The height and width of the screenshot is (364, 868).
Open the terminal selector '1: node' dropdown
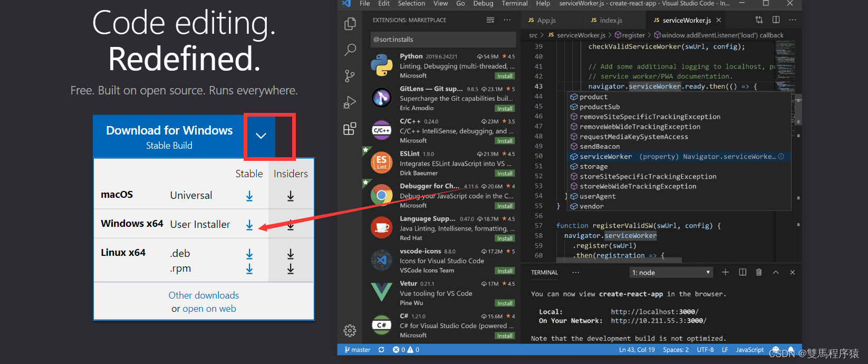point(671,272)
